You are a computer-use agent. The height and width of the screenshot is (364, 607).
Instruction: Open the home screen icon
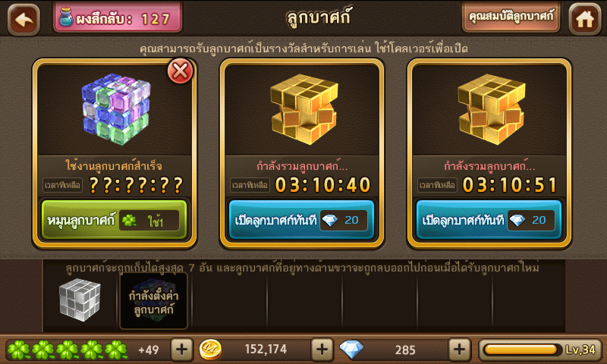click(x=584, y=20)
